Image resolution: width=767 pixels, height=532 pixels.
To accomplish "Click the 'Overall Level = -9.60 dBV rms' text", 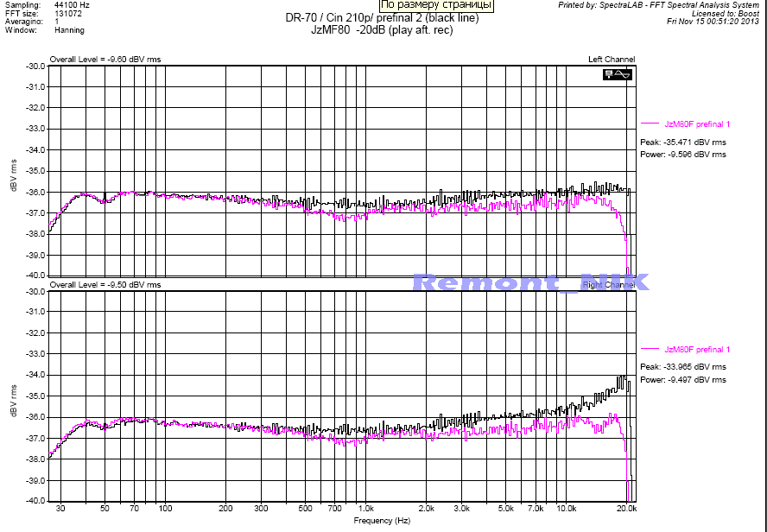I will (105, 60).
